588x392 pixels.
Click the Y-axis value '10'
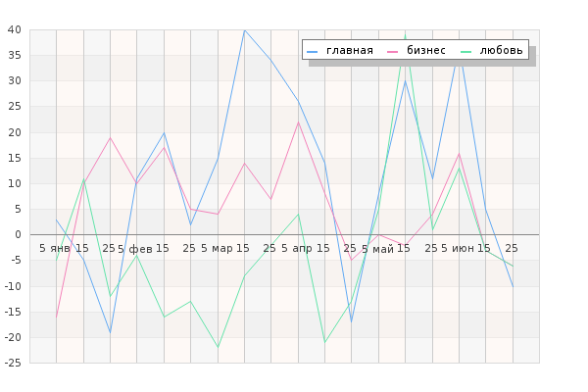click(x=15, y=184)
